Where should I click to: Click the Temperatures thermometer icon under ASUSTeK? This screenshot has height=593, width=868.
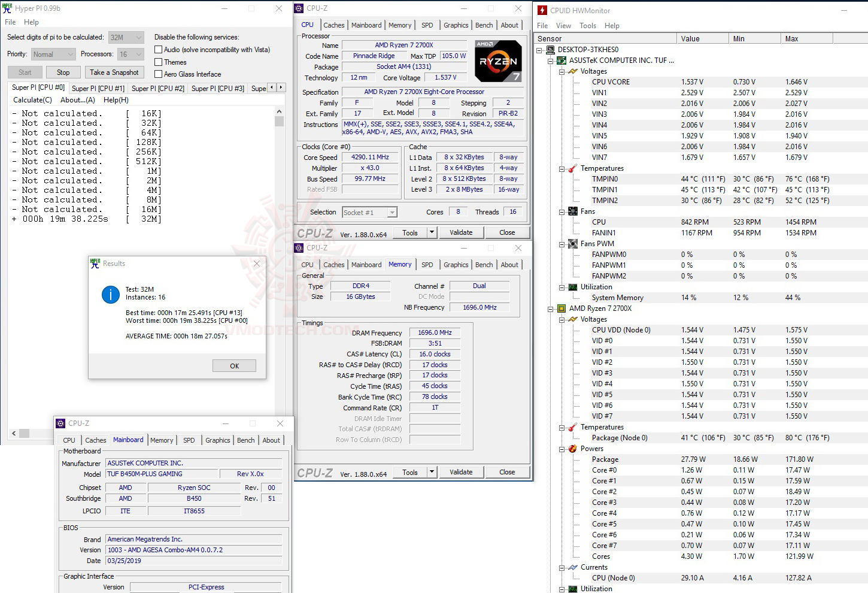[573, 168]
